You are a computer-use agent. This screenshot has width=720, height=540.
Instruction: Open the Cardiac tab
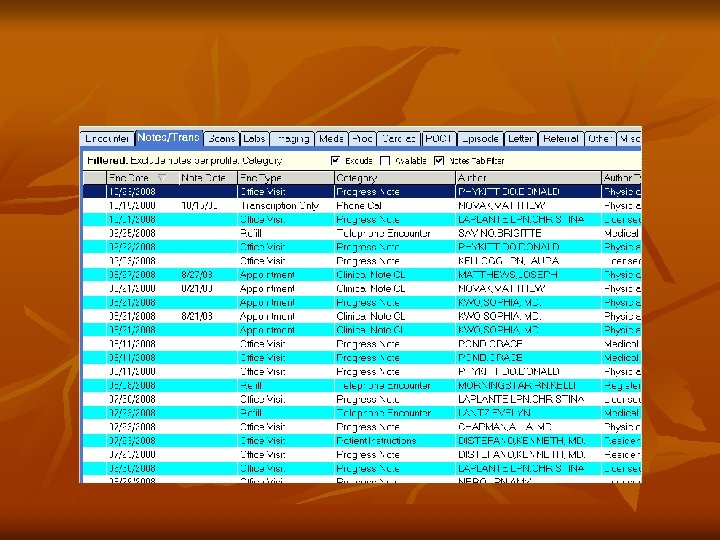point(399,139)
